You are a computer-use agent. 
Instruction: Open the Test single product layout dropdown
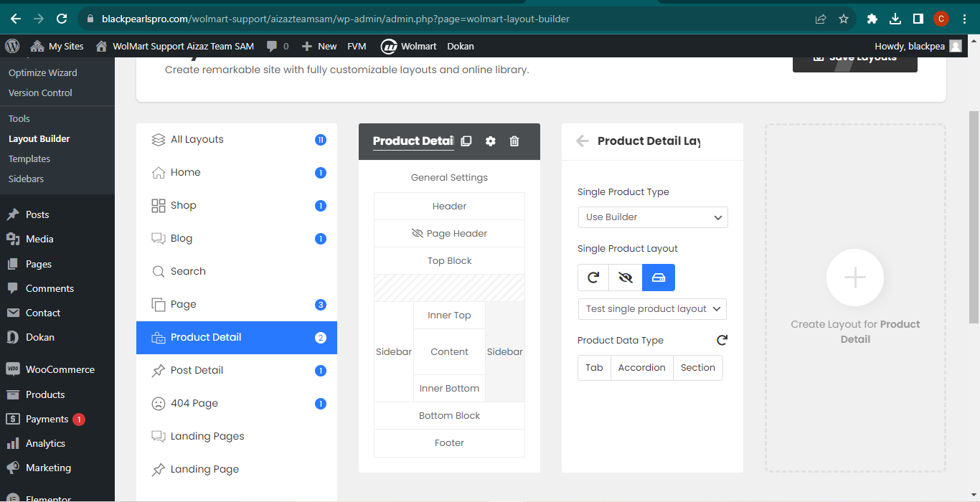click(652, 309)
